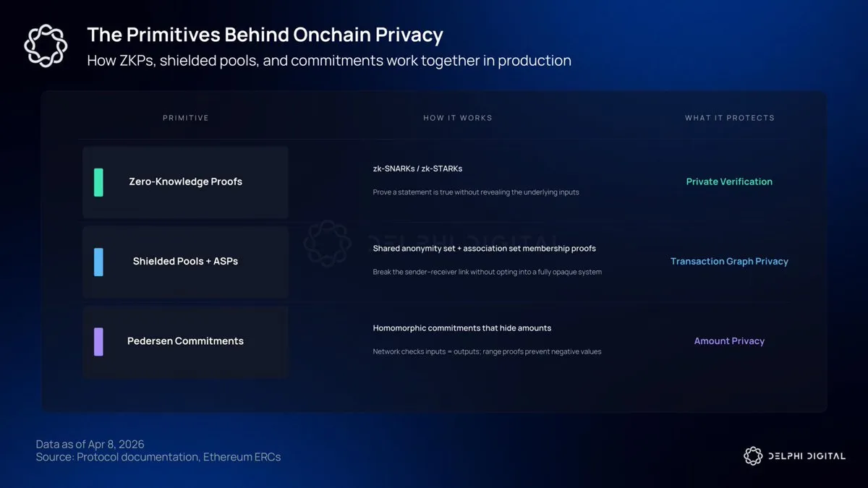Screen dimensions: 868x488
Task: Click the Delphi Digital logo icon bottom-right
Action: (x=753, y=455)
